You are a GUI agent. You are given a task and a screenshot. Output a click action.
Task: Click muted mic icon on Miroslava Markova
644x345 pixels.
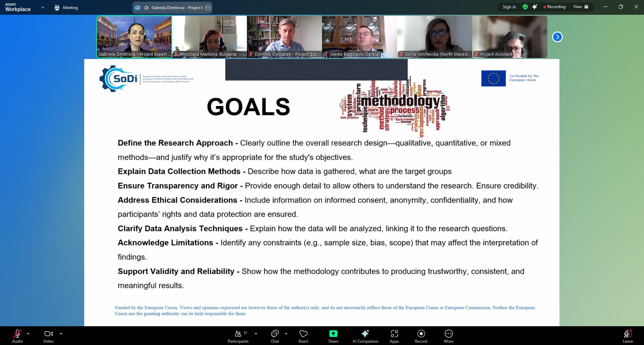pyautogui.click(x=176, y=54)
